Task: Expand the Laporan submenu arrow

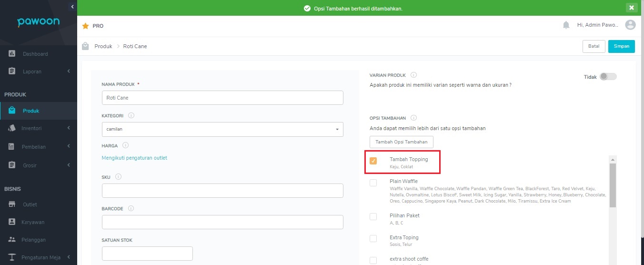Action: pos(69,71)
